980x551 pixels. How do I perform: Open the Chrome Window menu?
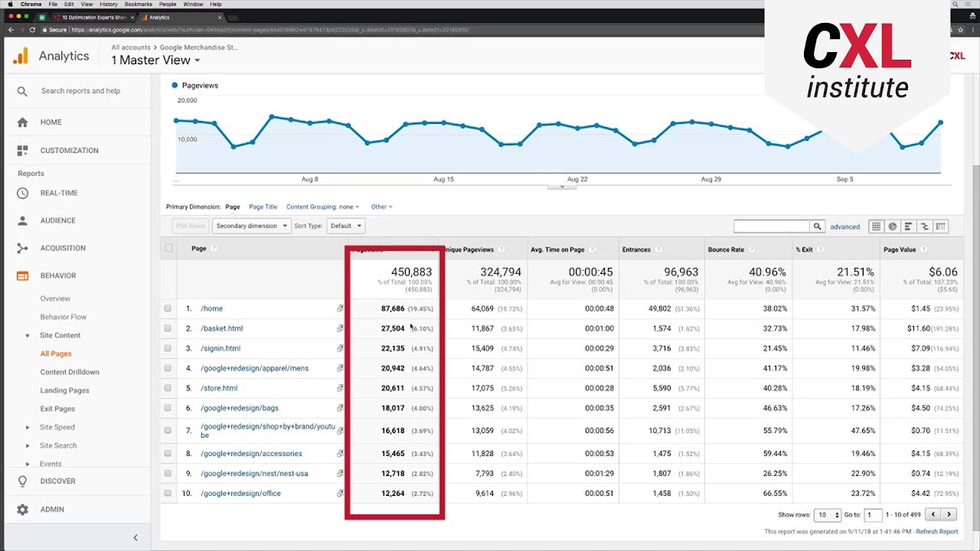click(194, 5)
